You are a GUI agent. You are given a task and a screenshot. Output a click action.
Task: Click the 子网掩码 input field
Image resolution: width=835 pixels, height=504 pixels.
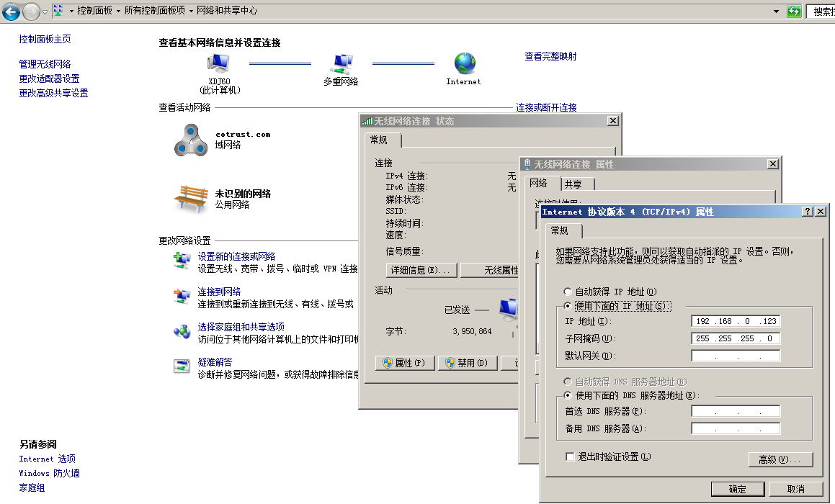pyautogui.click(x=736, y=338)
